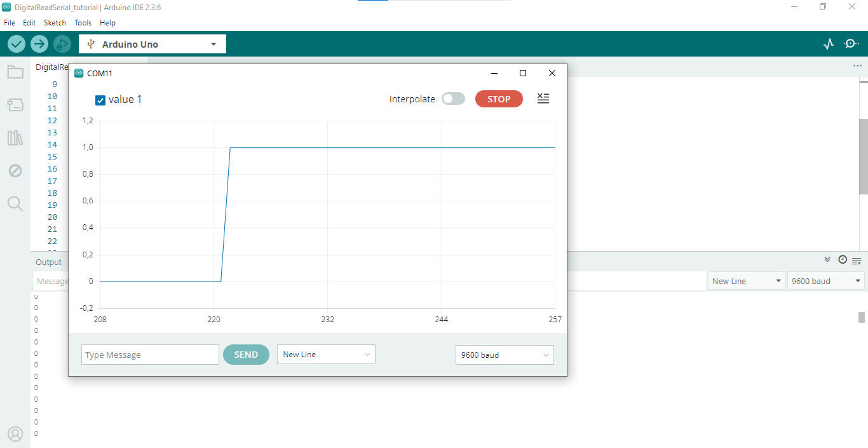The image size is (868, 448).
Task: Open the plotter New Line ending dropdown
Action: (326, 355)
